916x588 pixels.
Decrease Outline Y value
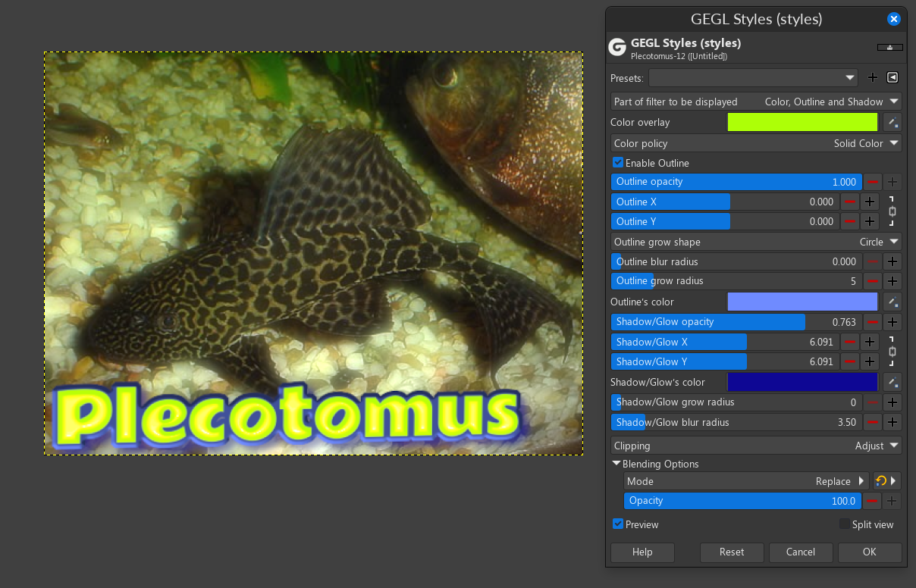tap(850, 221)
